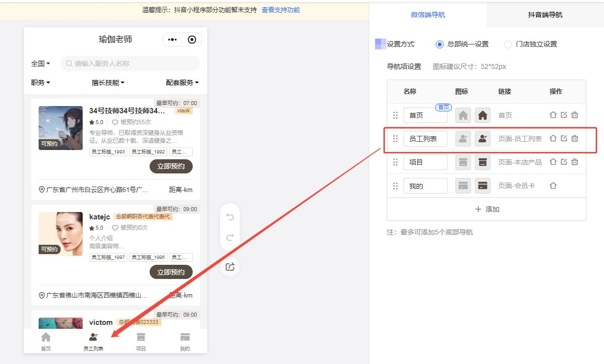Viewport: 604px width, 364px height.
Task: Click edit link icon in 首页 row
Action: coord(564,115)
